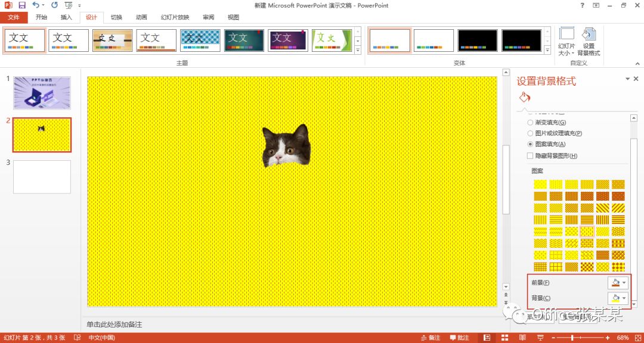Open the 前景 foreground color picker
The width and height of the screenshot is (644, 343).
pos(618,283)
